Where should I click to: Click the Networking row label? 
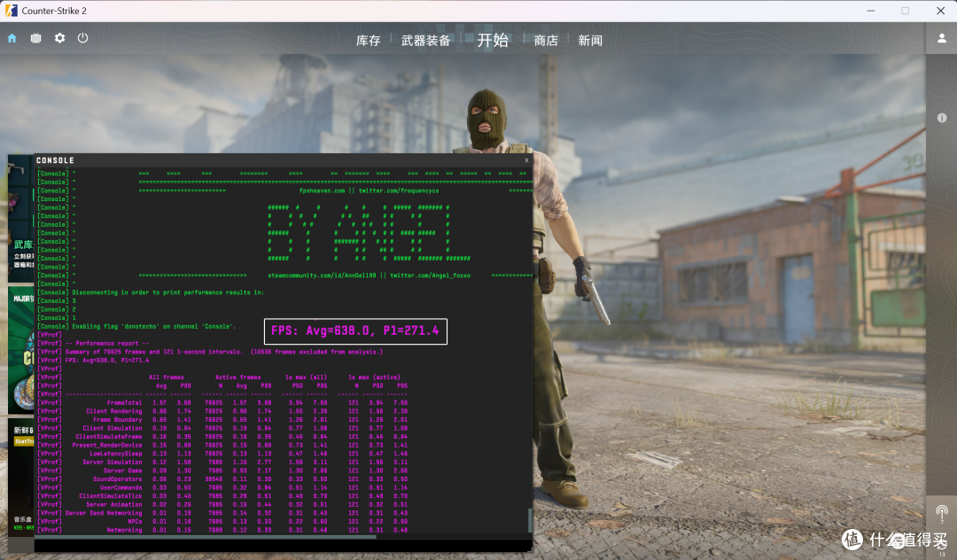coord(125,530)
